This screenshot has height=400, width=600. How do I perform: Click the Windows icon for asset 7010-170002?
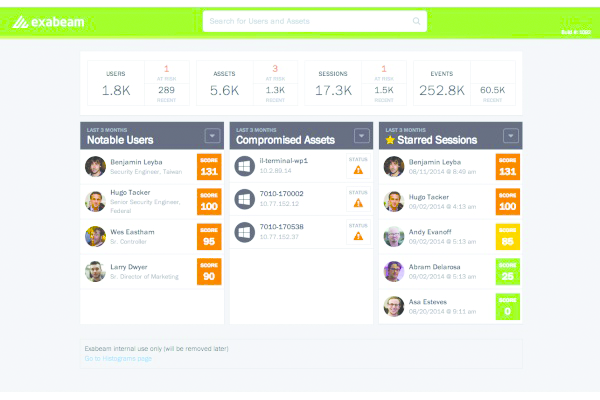[x=243, y=200]
